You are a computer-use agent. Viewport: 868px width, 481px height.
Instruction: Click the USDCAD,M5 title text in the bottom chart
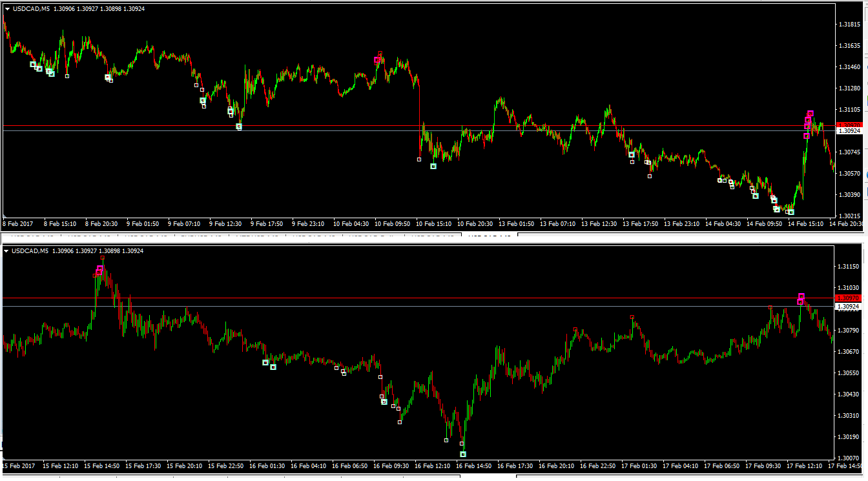30,251
